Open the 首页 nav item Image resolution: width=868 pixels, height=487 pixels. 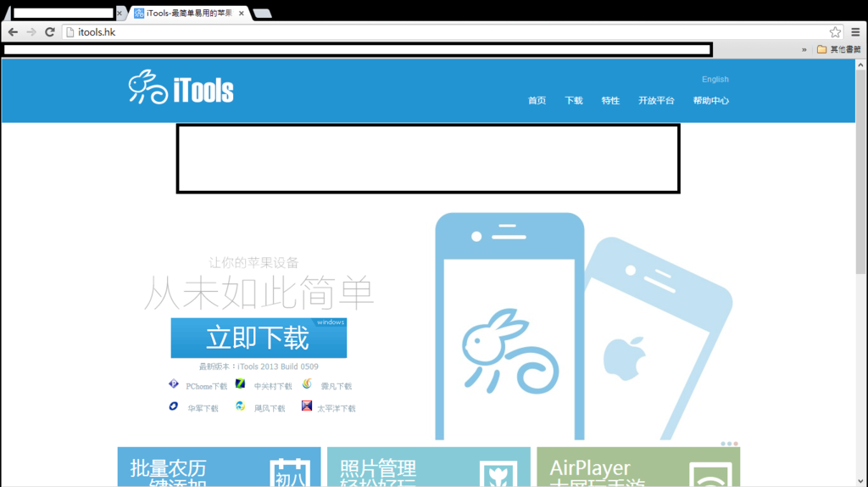537,100
